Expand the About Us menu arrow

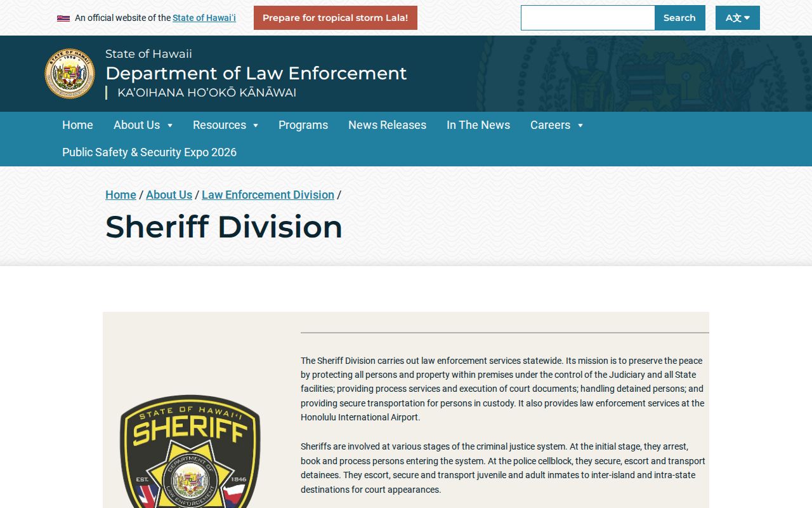(170, 126)
